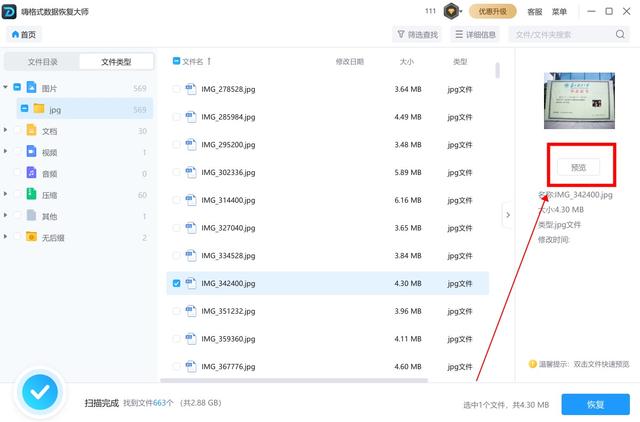Click file icon of IMG_367776.jpg
The width and height of the screenshot is (640, 422).
[x=191, y=366]
